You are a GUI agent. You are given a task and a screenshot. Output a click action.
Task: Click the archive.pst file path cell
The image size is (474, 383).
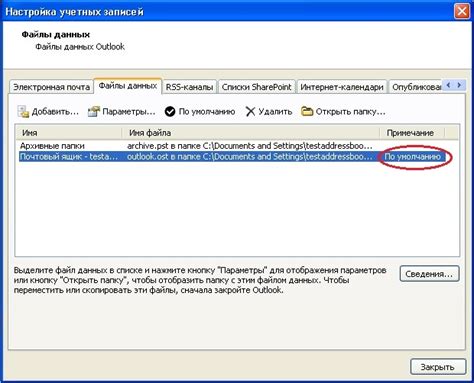(x=249, y=146)
